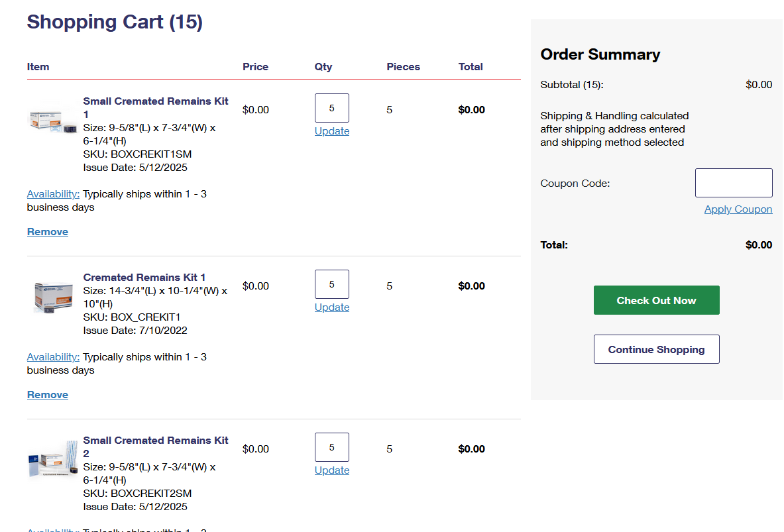Image resolution: width=784 pixels, height=532 pixels.
Task: Click the Continue Shopping button
Action: click(656, 349)
